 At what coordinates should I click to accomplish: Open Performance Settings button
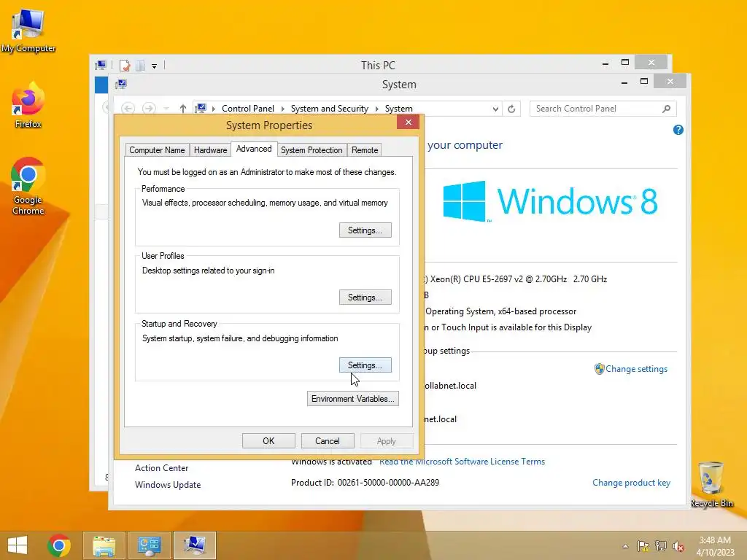point(365,230)
